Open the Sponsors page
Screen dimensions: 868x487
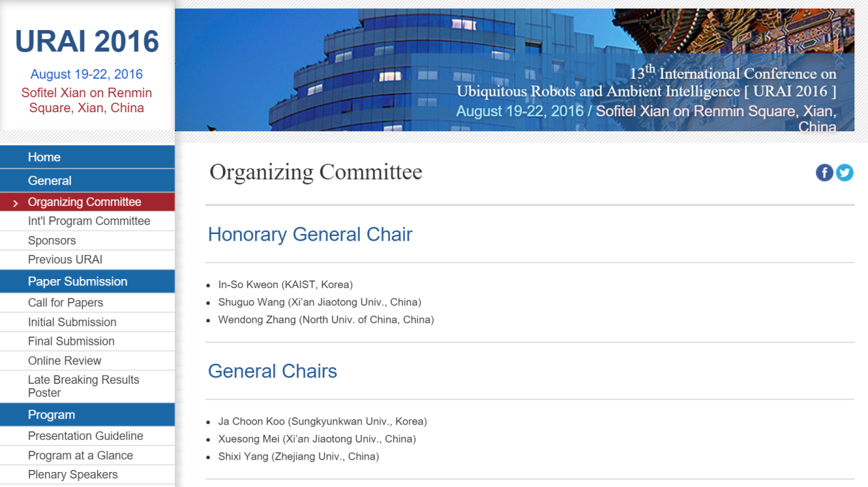coord(52,240)
